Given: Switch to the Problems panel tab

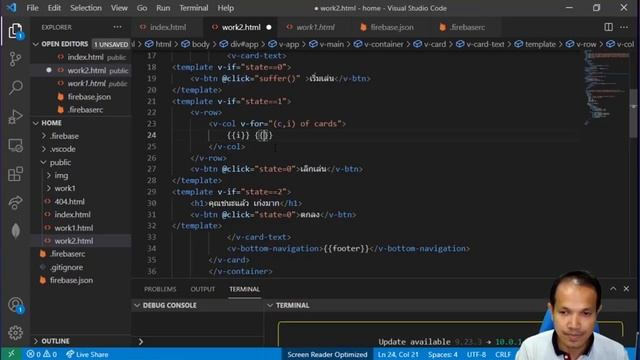Looking at the screenshot, I should click(x=160, y=289).
